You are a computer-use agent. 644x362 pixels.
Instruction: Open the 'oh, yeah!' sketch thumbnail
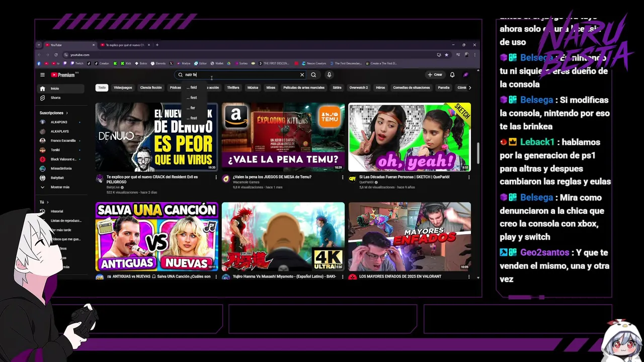tap(410, 137)
